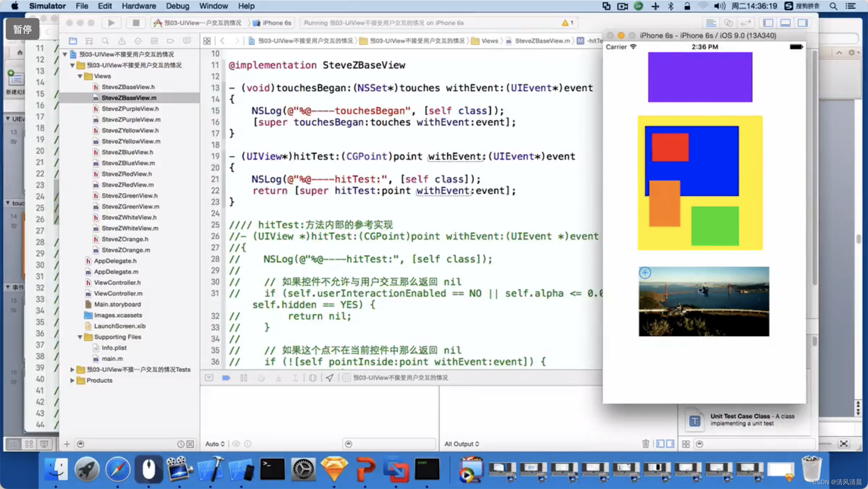The image size is (868, 489).
Task: Open the iPhone 6s destination selector
Action: click(x=273, y=23)
